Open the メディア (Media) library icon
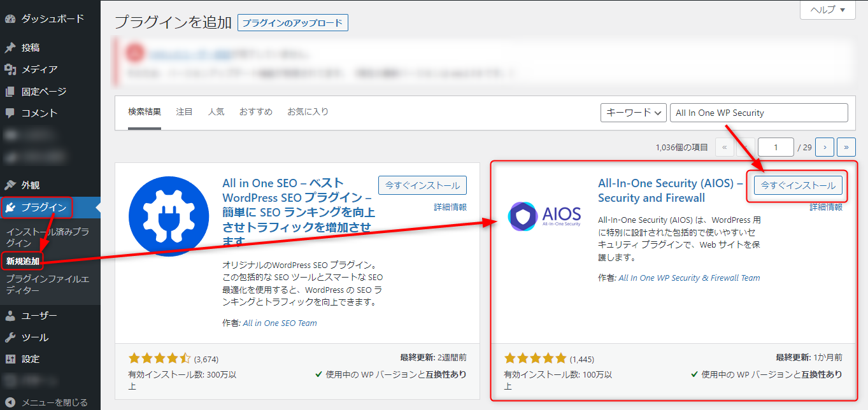The height and width of the screenshot is (410, 868). pyautogui.click(x=10, y=69)
